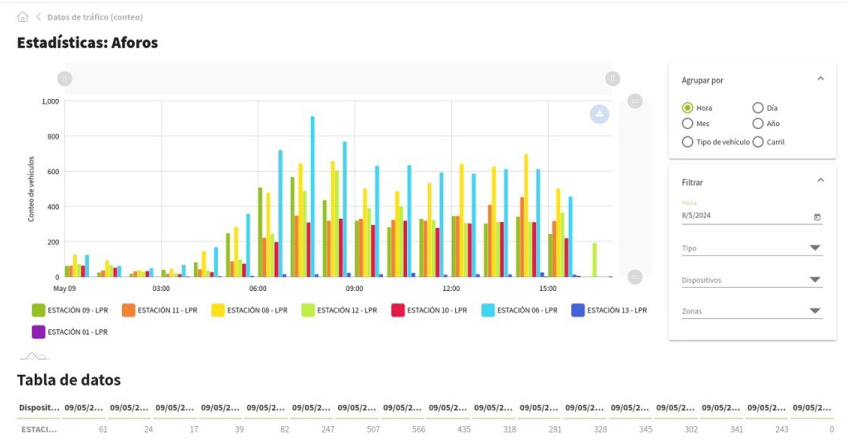Click the left horizontal zoom scrollbar grip
The image size is (847, 442).
coord(65,78)
